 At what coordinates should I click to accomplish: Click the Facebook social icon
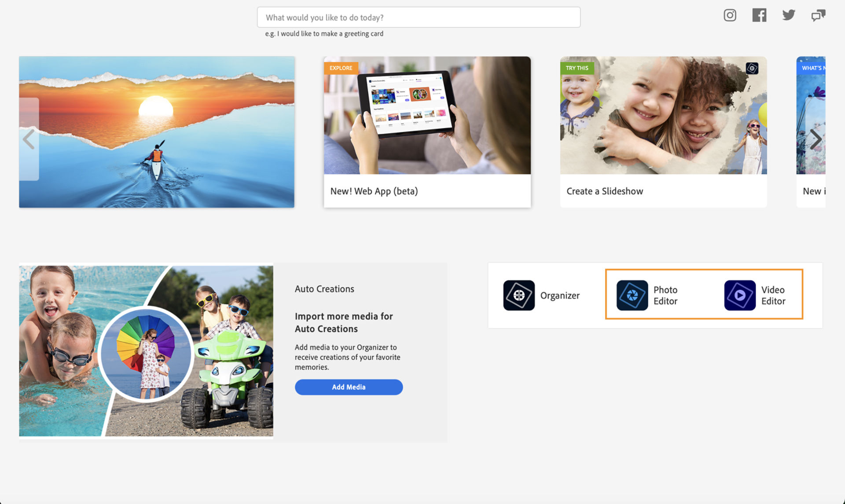coord(759,15)
